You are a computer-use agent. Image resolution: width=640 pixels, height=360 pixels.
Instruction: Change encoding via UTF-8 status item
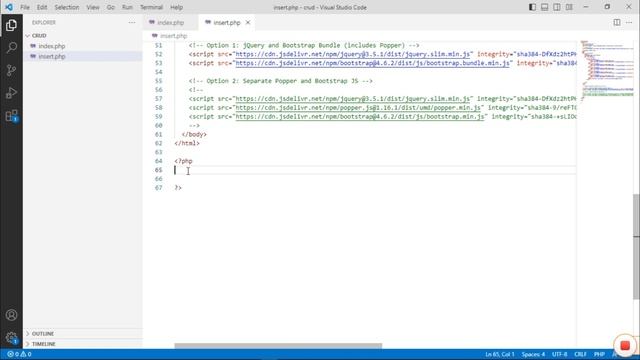click(x=560, y=354)
